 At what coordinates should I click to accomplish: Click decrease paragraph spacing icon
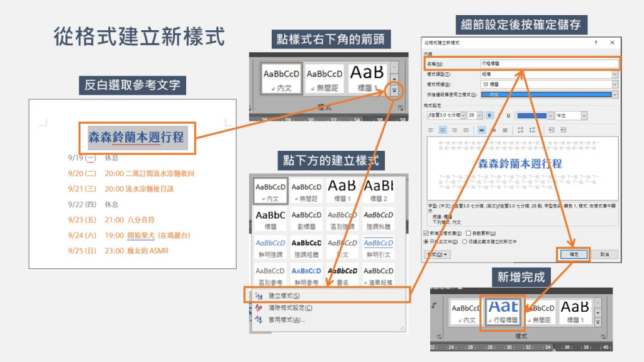(532, 130)
